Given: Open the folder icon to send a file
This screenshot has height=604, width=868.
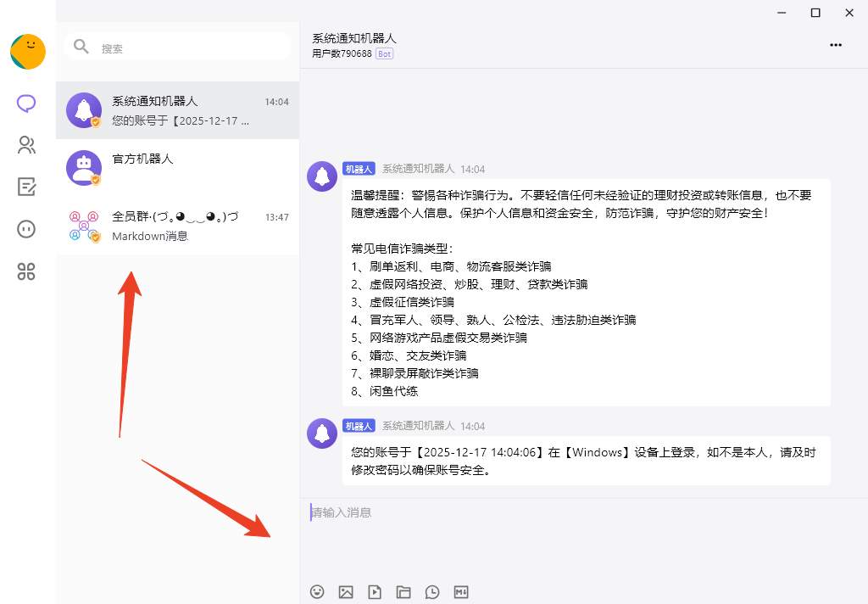Looking at the screenshot, I should (403, 591).
